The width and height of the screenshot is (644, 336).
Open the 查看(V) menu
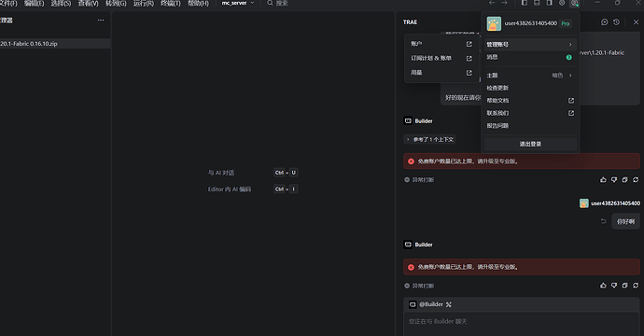click(x=89, y=4)
